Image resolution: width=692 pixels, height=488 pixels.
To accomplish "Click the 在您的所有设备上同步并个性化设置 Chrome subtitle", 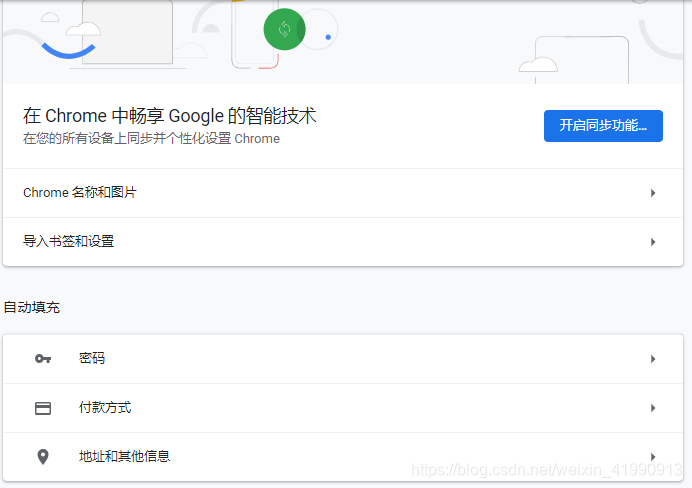I will (151, 139).
